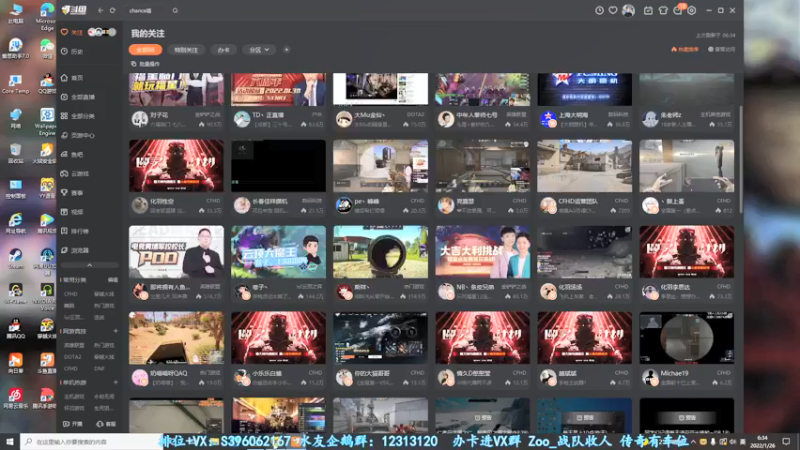Click streamer name 小乐乐白菜
800x450 pixels.
pos(267,373)
